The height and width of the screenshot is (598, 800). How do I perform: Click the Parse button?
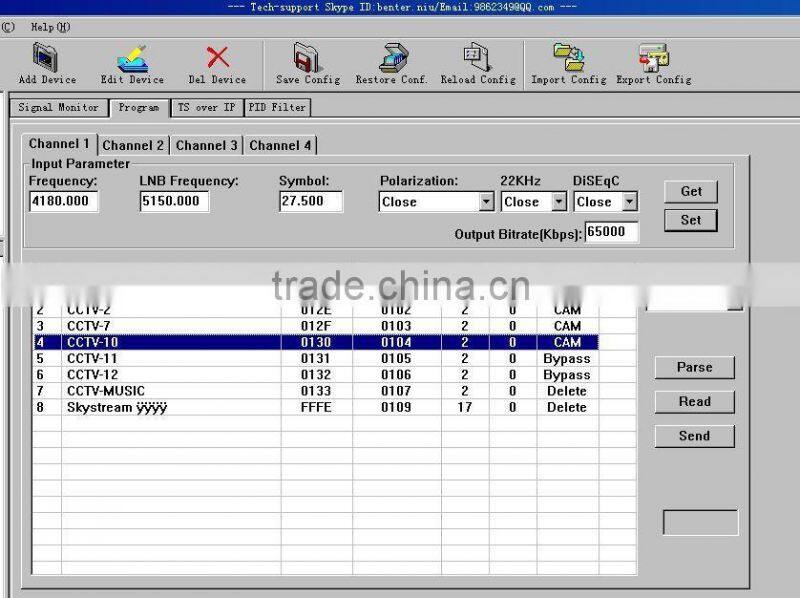pyautogui.click(x=693, y=368)
